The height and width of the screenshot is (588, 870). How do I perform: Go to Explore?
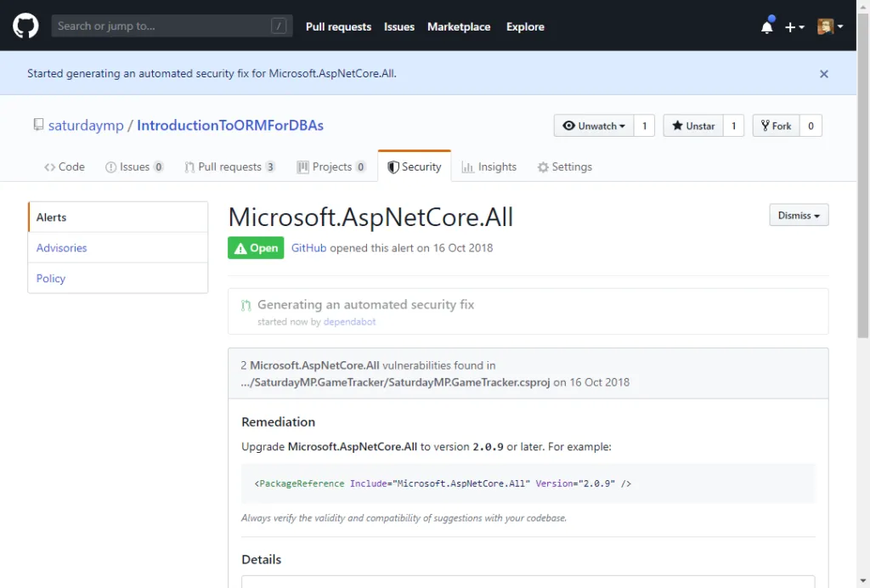click(x=525, y=26)
